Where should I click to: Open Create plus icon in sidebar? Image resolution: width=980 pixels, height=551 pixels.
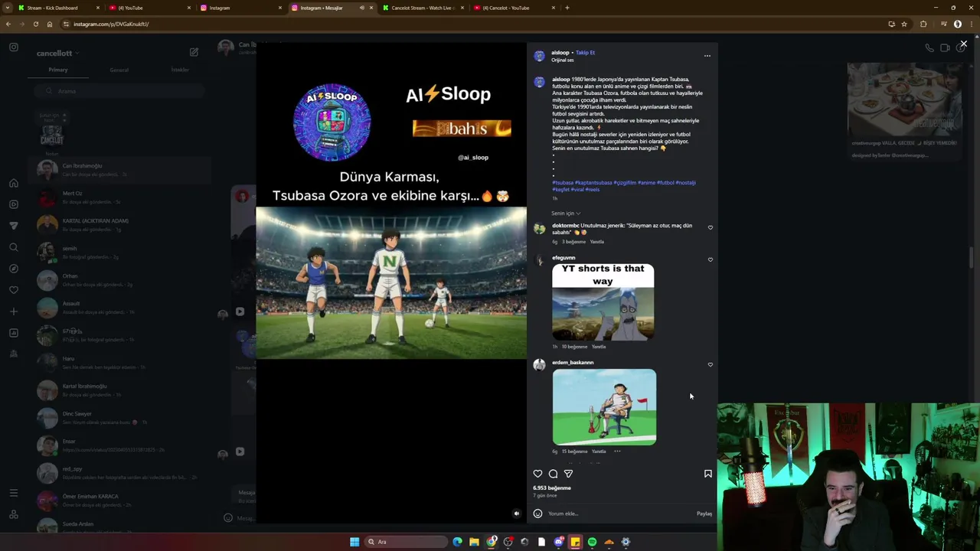click(x=14, y=311)
